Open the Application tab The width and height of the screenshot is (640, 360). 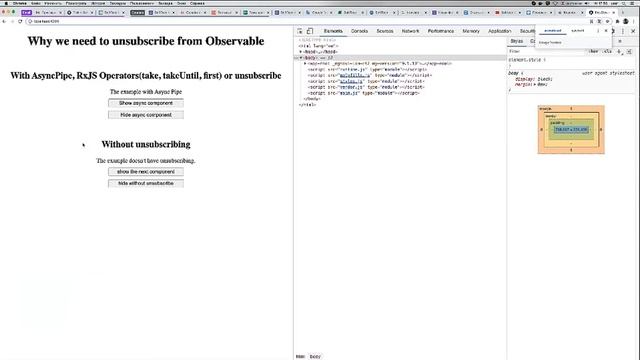500,31
